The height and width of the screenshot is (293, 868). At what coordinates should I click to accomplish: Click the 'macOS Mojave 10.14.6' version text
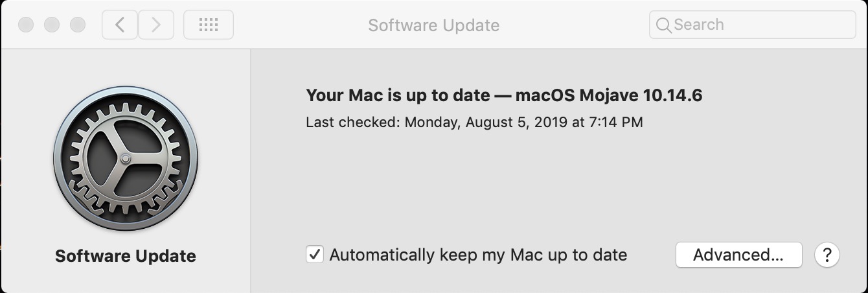point(609,96)
